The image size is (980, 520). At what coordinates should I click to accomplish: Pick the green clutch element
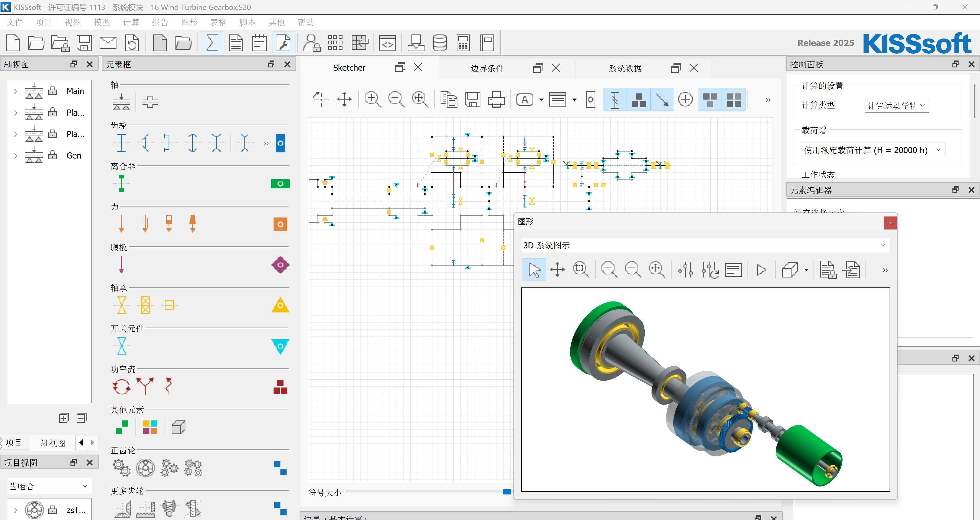coord(121,184)
